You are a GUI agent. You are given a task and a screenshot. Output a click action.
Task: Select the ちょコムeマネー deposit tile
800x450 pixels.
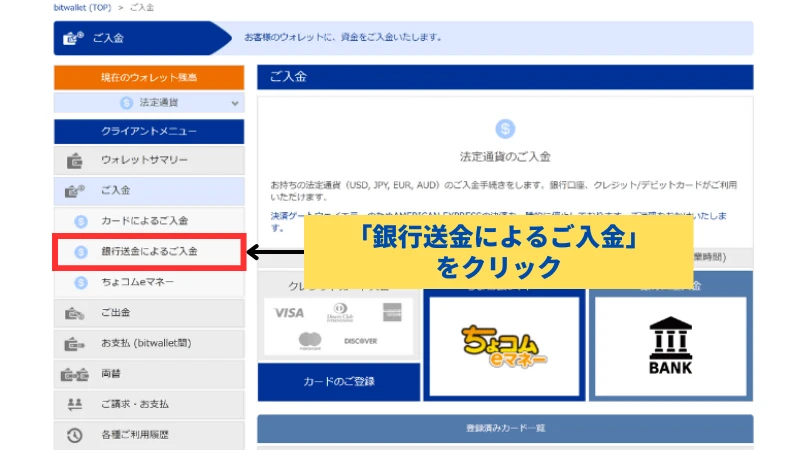(x=504, y=346)
